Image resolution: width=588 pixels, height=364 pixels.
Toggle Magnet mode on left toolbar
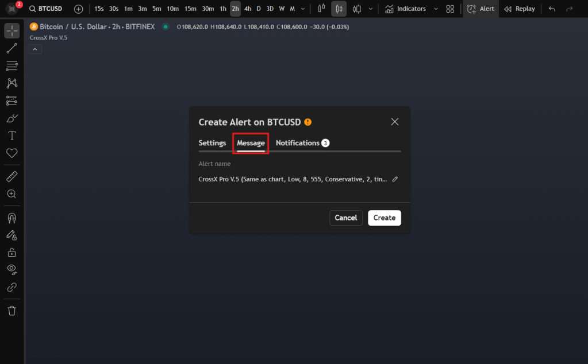(11, 218)
